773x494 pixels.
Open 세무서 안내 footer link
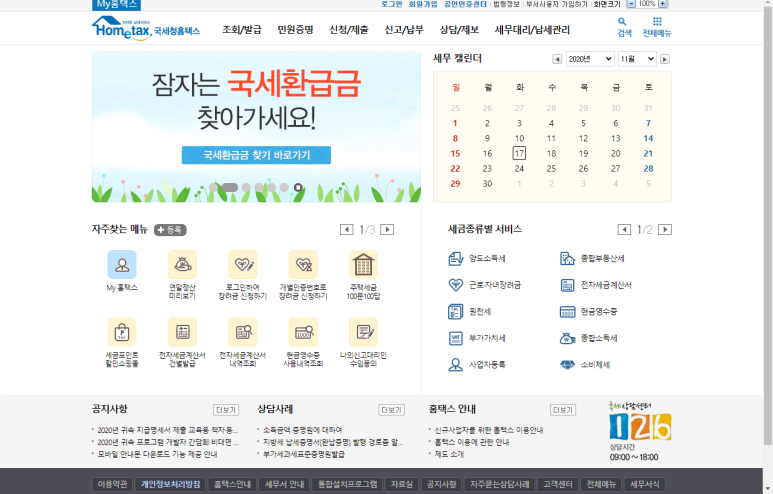(x=284, y=484)
